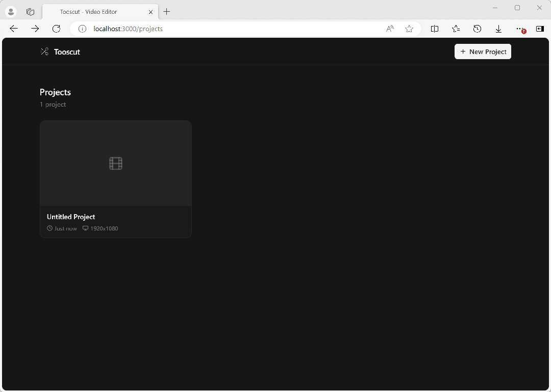Image resolution: width=551 pixels, height=392 pixels.
Task: Open Read aloud icon in address bar
Action: tap(390, 29)
